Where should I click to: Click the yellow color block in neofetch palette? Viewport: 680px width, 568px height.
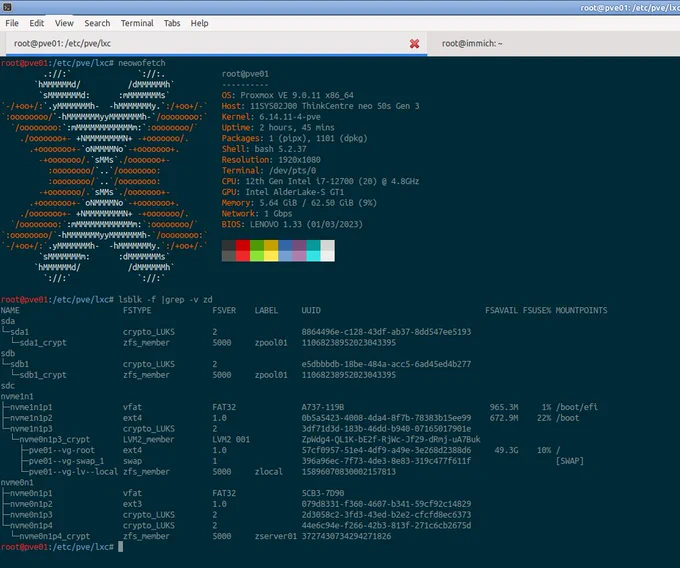(x=271, y=251)
